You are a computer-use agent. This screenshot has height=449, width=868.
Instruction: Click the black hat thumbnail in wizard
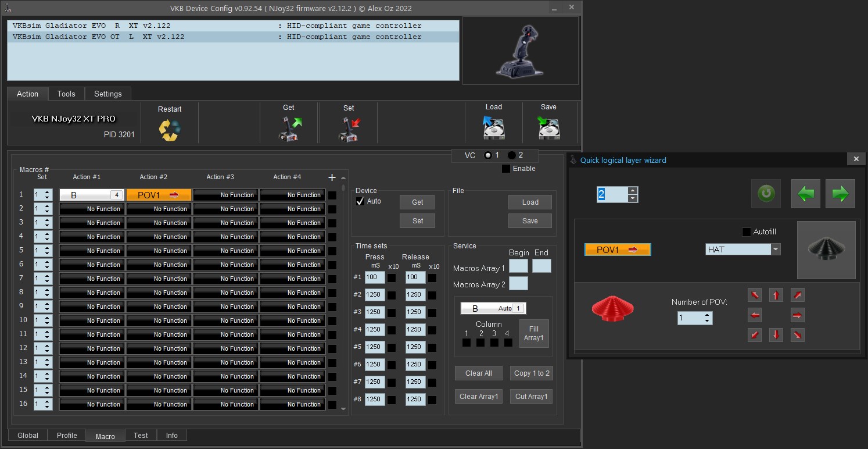pyautogui.click(x=826, y=250)
